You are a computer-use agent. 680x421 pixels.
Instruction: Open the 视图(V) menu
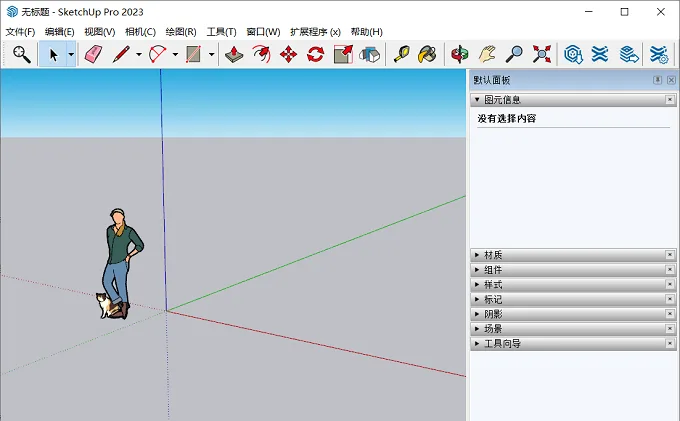coord(100,32)
